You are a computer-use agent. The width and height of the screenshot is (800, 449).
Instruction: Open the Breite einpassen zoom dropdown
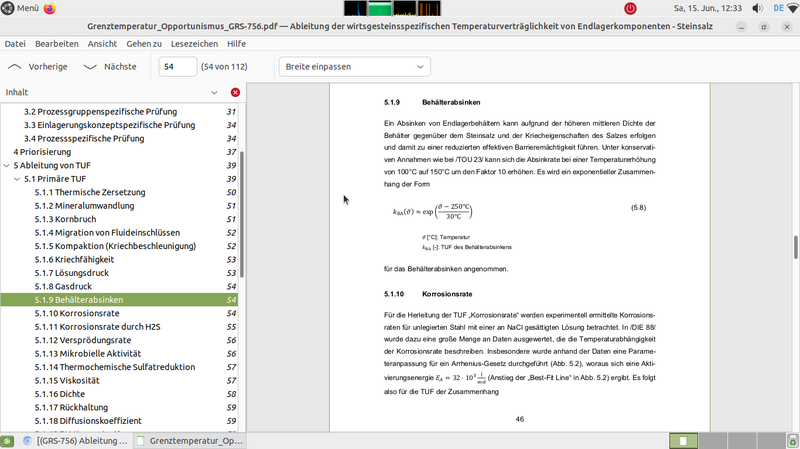pos(354,67)
